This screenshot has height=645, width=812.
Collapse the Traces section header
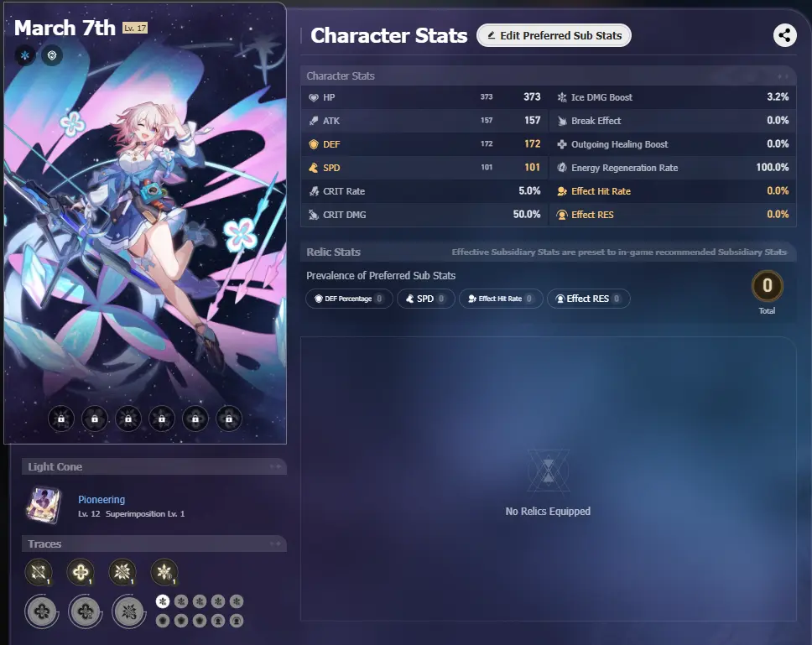click(x=154, y=544)
